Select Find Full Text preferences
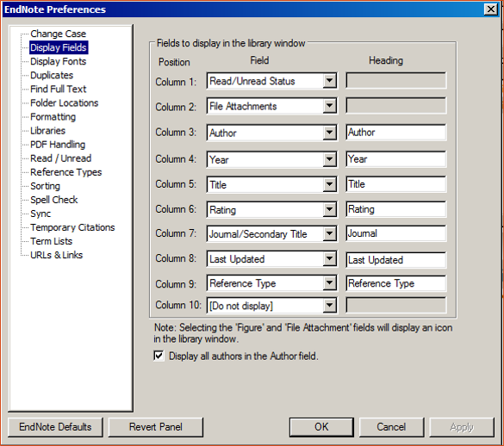504x446 pixels. click(59, 89)
